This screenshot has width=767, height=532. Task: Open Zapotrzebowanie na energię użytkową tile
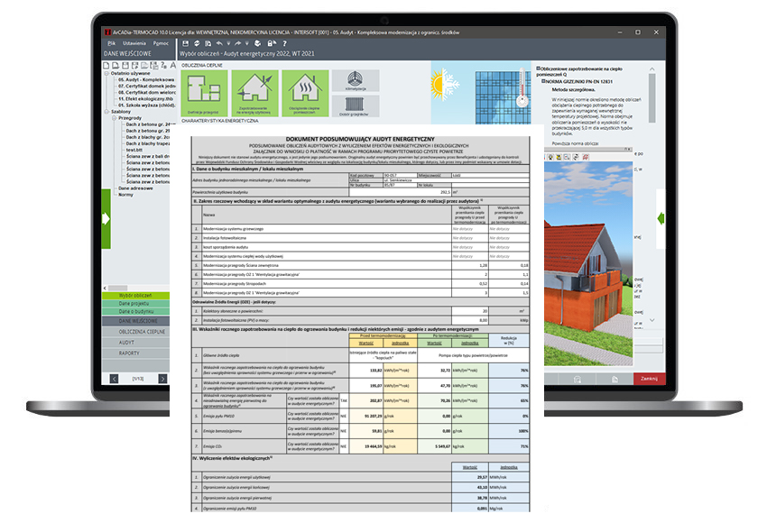click(254, 93)
